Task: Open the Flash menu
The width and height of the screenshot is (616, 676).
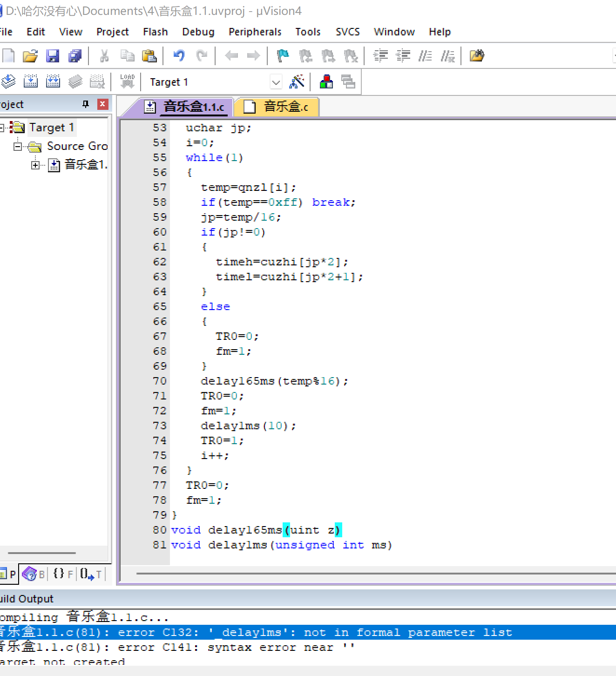Action: click(156, 32)
